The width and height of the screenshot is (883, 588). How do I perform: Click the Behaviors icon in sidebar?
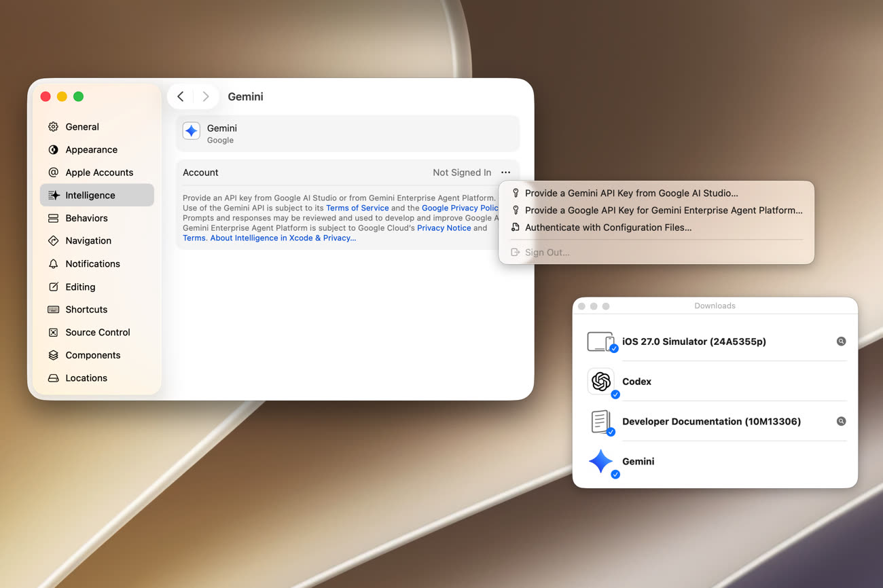click(x=53, y=218)
